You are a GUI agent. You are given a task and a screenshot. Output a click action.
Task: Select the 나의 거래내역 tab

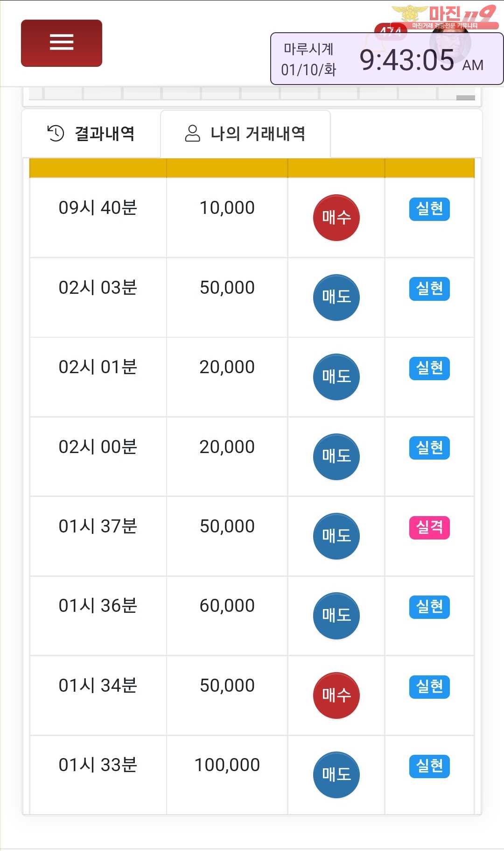[245, 134]
